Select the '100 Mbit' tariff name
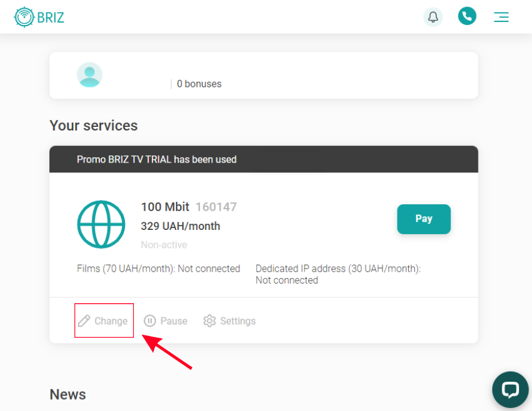Image resolution: width=532 pixels, height=411 pixels. pos(165,207)
